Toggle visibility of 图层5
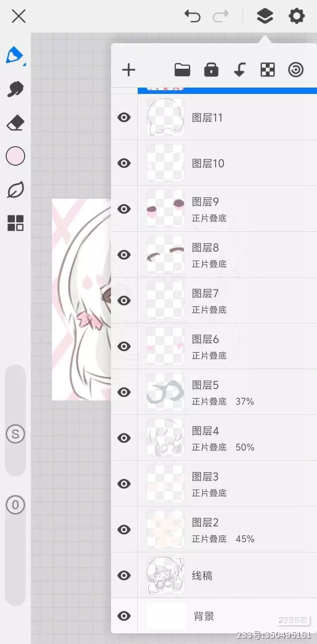The height and width of the screenshot is (644, 317). tap(124, 392)
